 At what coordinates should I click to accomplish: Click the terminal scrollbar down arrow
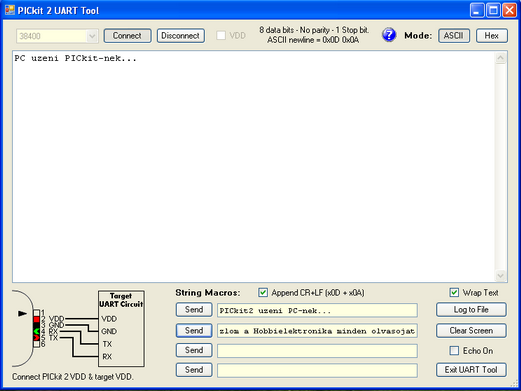click(x=501, y=275)
